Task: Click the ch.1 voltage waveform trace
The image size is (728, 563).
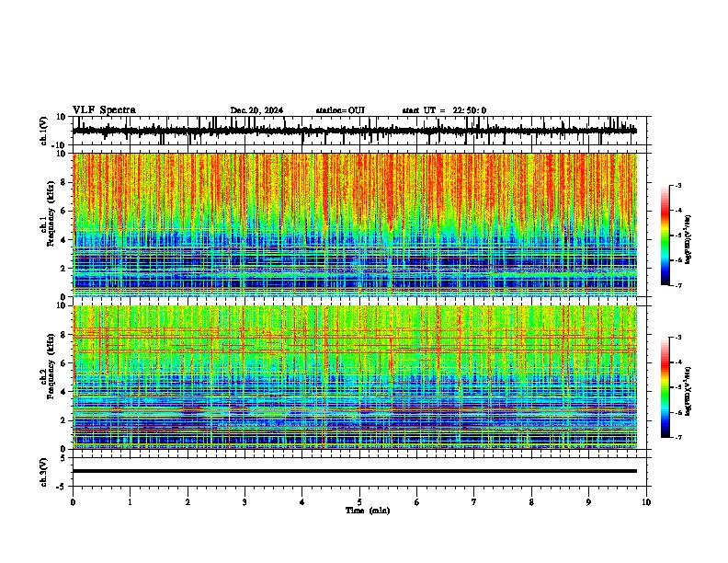Action: coord(354,131)
